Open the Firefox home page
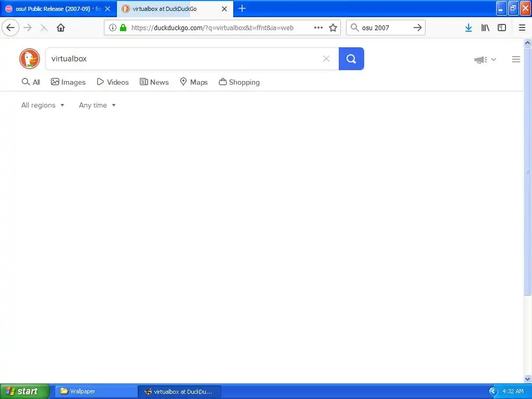This screenshot has height=399, width=532. click(x=61, y=28)
